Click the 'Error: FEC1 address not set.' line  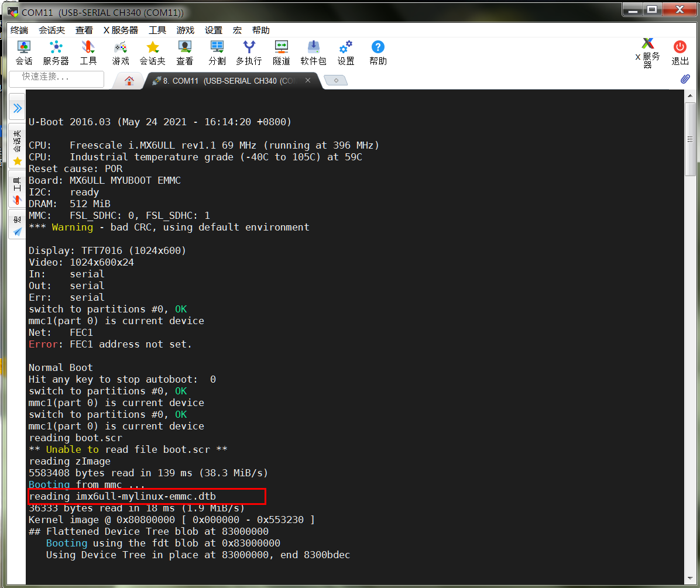(110, 344)
